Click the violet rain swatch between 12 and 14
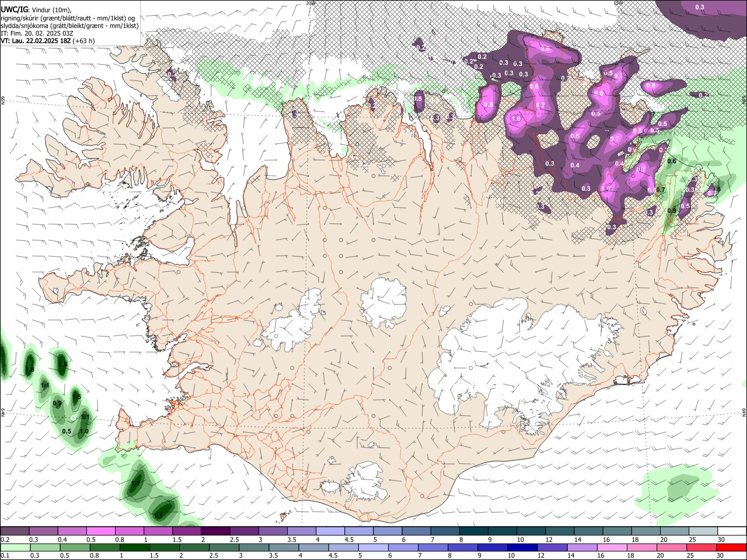This screenshot has height=560, width=747. click(x=552, y=547)
